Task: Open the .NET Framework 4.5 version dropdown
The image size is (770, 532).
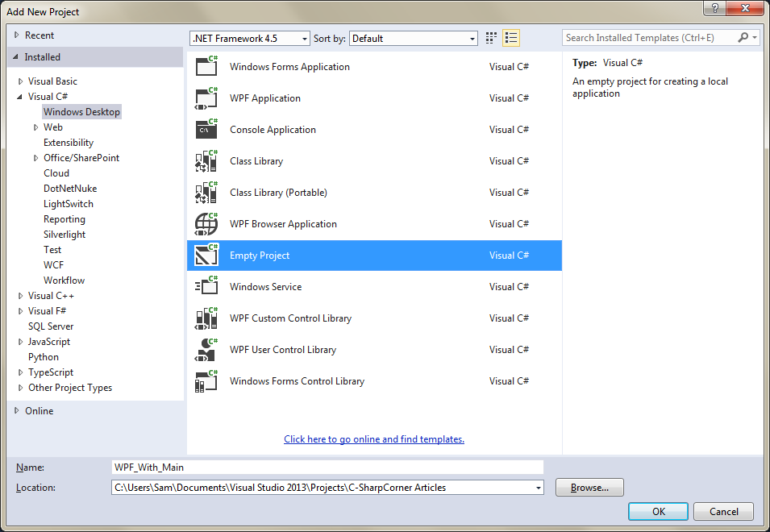Action: [305, 39]
